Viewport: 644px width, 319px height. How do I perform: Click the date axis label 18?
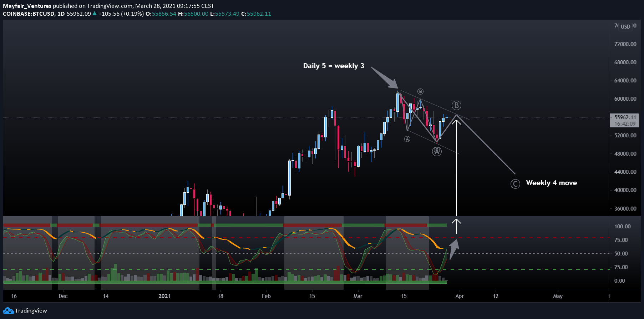(220, 296)
